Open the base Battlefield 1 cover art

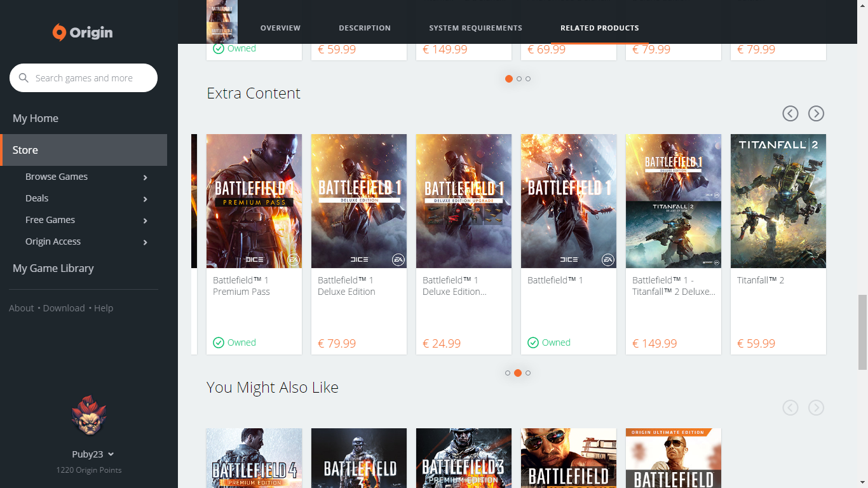tap(569, 201)
